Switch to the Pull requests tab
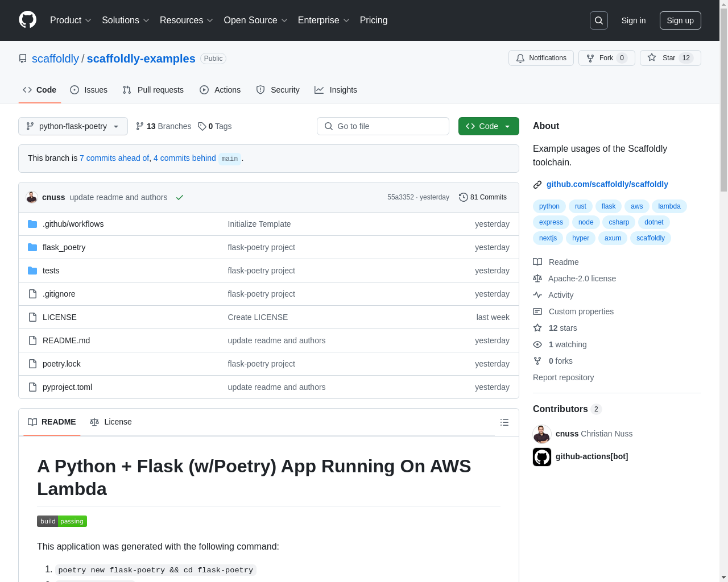This screenshot has height=582, width=728. [153, 90]
